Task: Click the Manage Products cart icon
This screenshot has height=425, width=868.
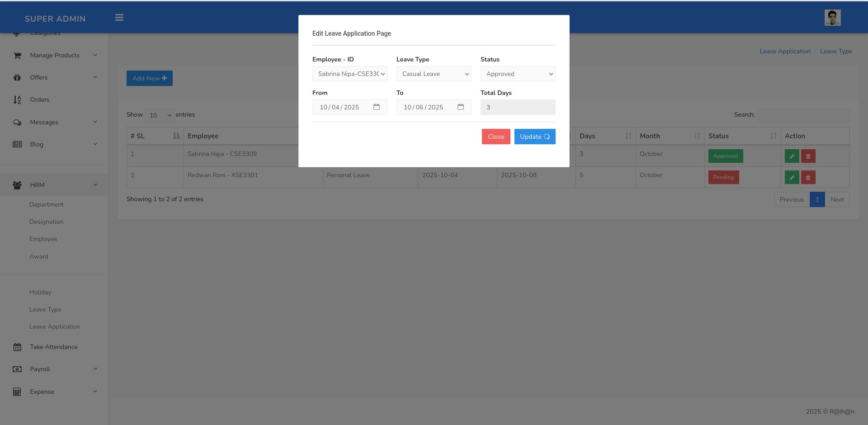Action: pyautogui.click(x=17, y=56)
